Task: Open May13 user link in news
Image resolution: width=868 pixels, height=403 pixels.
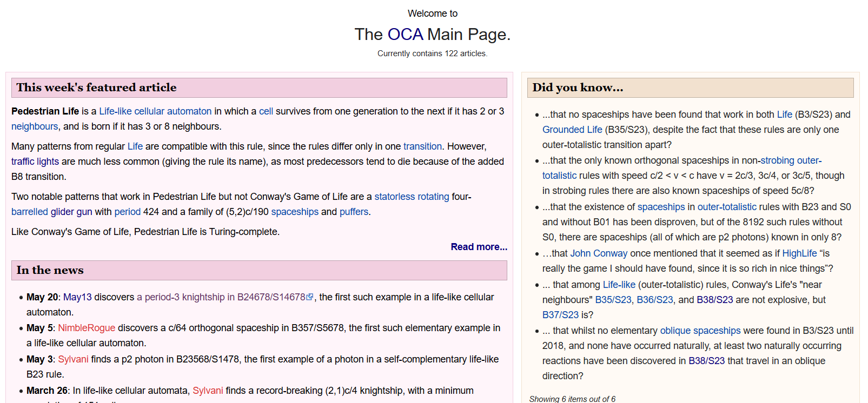Action: click(77, 297)
